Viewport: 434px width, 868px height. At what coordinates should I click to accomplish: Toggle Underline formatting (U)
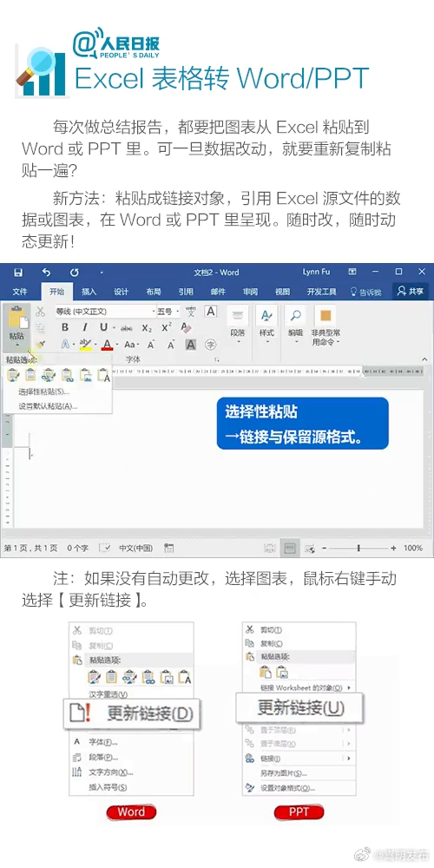103,328
